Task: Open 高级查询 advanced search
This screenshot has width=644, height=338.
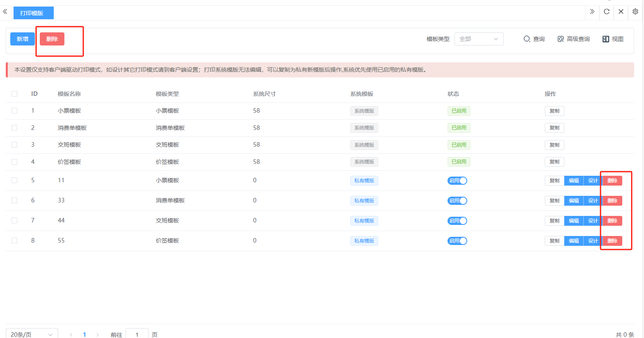Action: (573, 39)
